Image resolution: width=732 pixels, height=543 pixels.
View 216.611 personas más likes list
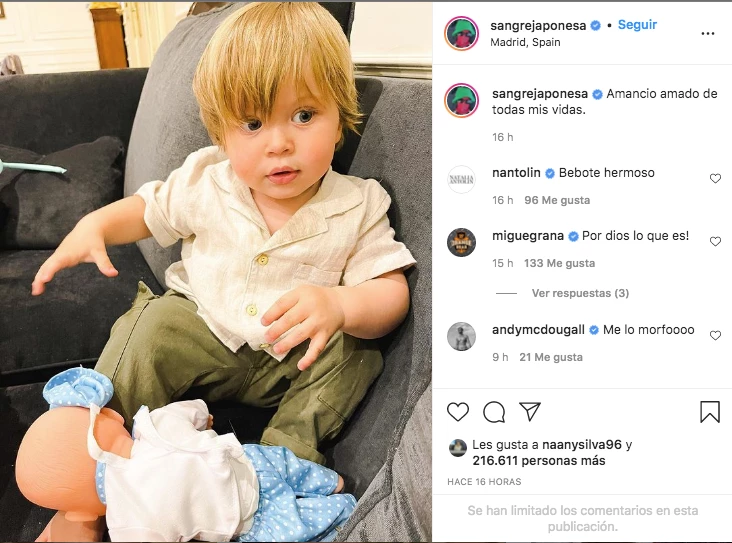[x=539, y=461]
